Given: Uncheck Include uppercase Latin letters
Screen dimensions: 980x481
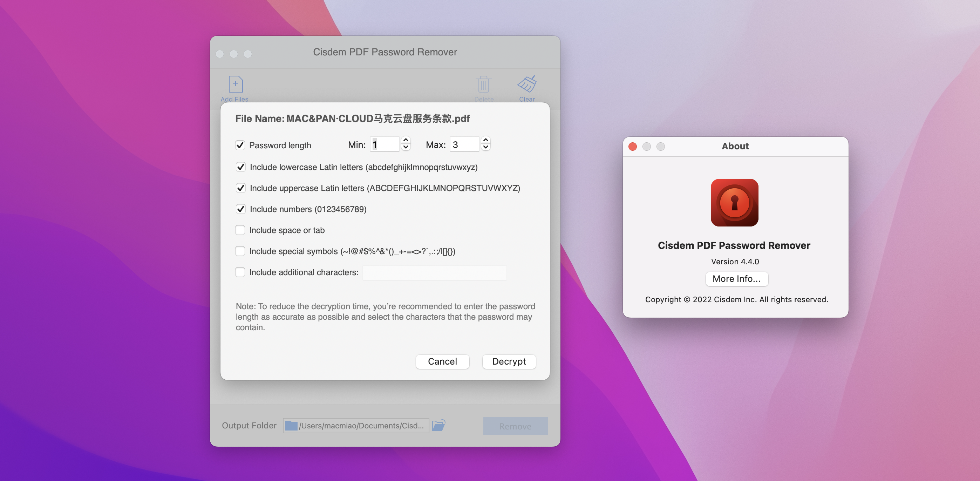Looking at the screenshot, I should point(240,188).
